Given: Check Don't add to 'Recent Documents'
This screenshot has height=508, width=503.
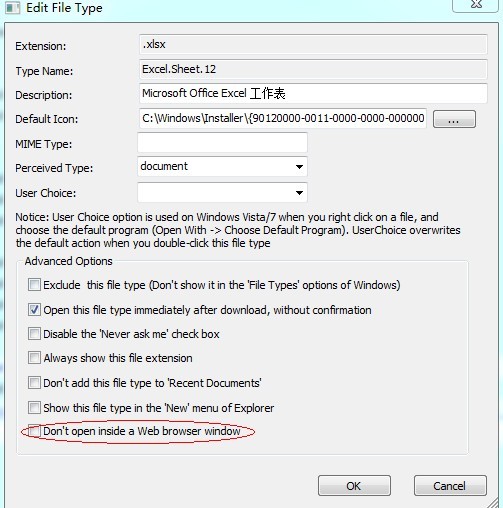Looking at the screenshot, I should (34, 383).
